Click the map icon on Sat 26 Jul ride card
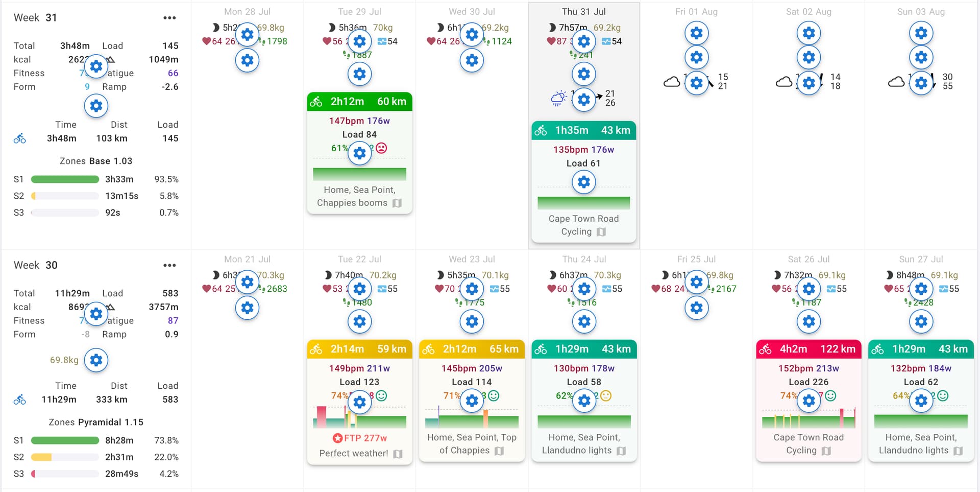Image resolution: width=980 pixels, height=492 pixels. pyautogui.click(x=826, y=451)
